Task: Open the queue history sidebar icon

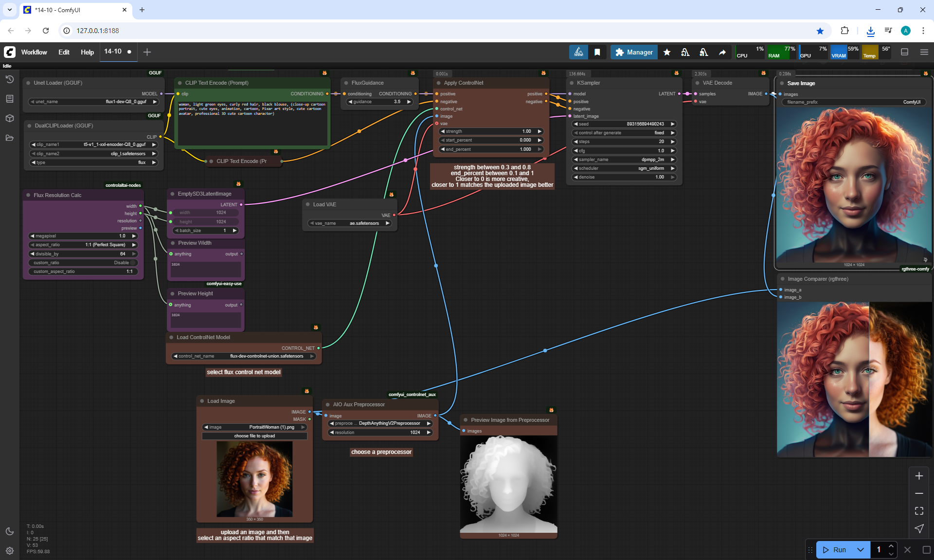Action: point(9,79)
